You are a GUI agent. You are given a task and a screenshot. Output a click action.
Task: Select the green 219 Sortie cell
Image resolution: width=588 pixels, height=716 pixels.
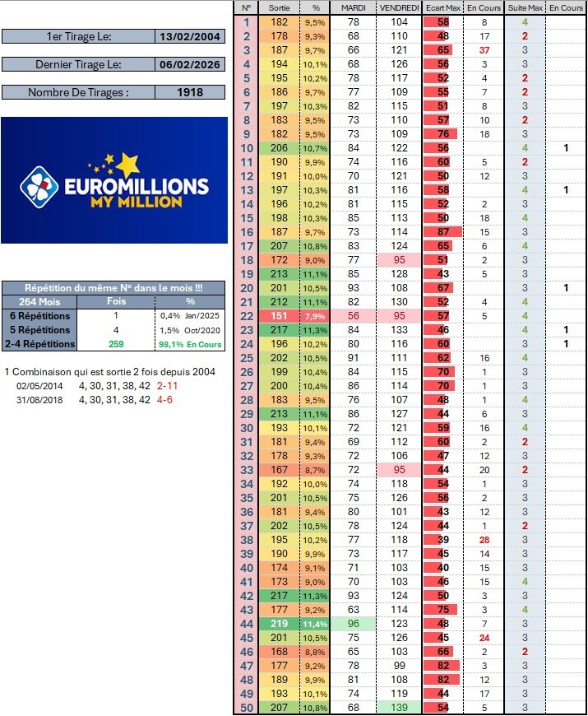(x=280, y=624)
